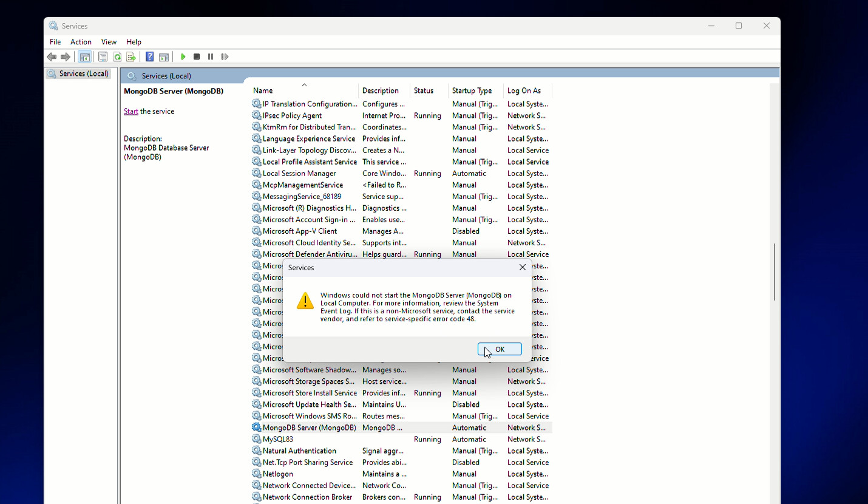The image size is (868, 504).
Task: Open the View menu
Action: (x=109, y=42)
